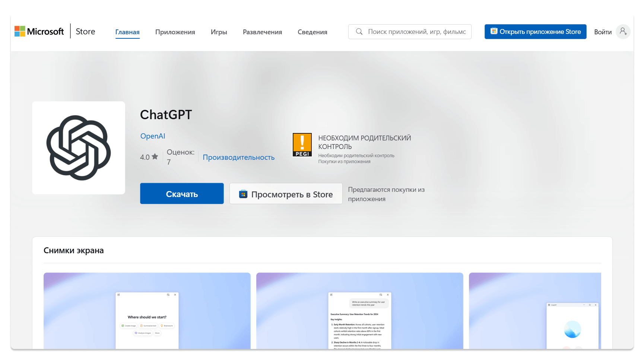Viewport: 644px width, 362px height.
Task: Select the Главная tab
Action: (x=127, y=32)
